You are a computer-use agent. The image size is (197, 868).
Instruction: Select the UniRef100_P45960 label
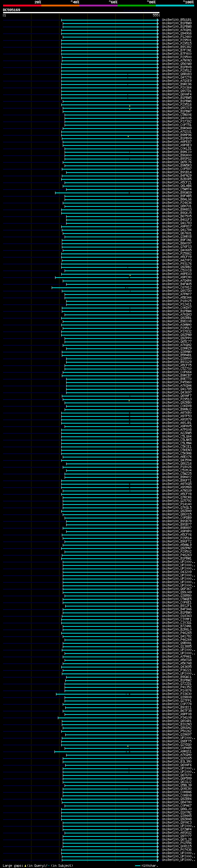coord(176,382)
